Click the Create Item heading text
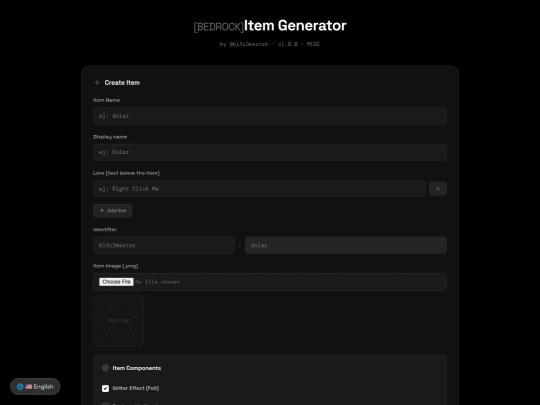 pyautogui.click(x=122, y=83)
